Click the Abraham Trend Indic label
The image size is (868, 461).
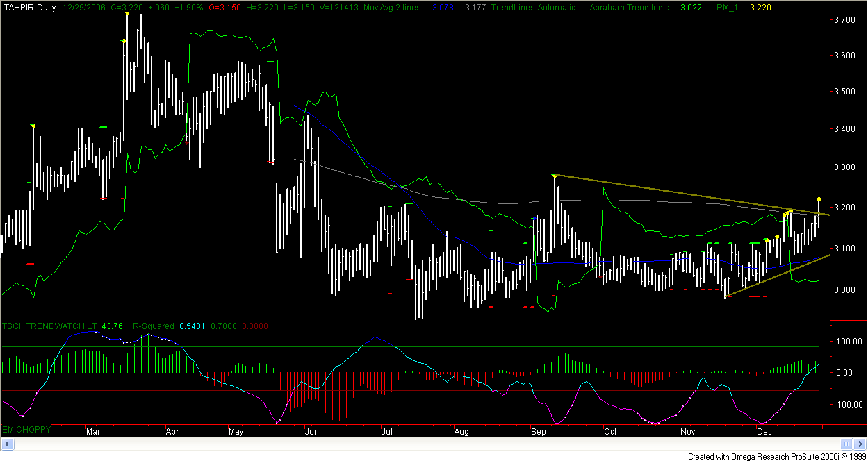629,6
